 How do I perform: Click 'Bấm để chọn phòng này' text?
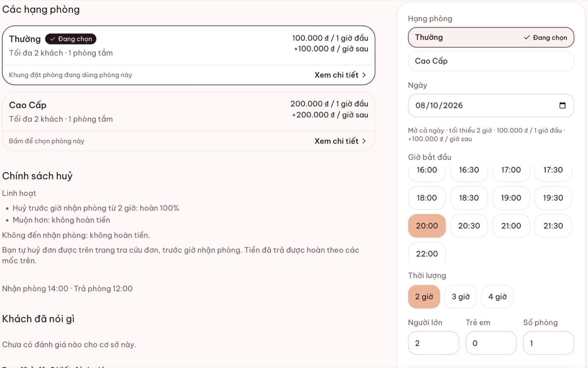coord(47,141)
